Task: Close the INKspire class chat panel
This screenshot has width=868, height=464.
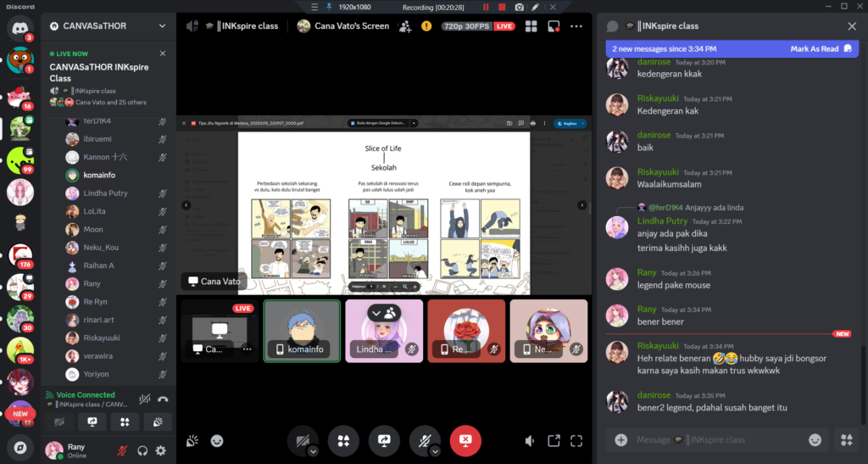Action: pyautogui.click(x=852, y=26)
